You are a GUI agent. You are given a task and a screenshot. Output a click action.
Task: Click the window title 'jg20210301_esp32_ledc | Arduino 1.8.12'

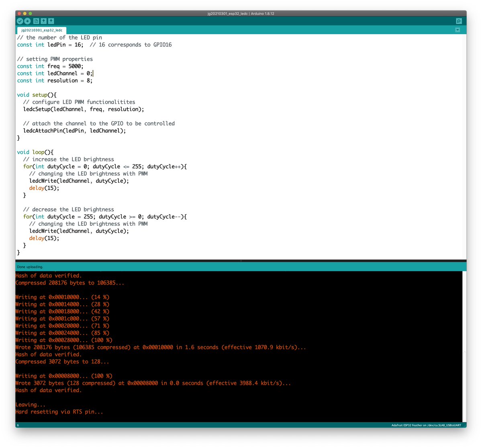pos(241,14)
